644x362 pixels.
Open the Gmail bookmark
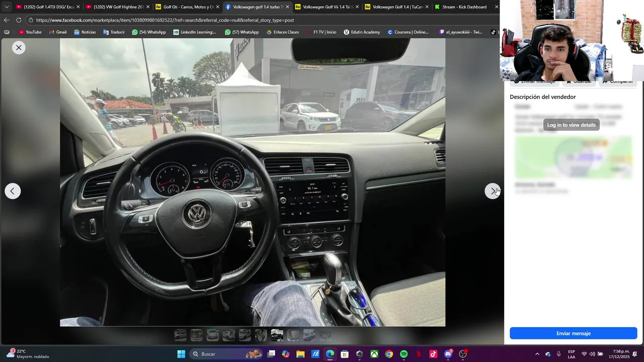(x=57, y=32)
